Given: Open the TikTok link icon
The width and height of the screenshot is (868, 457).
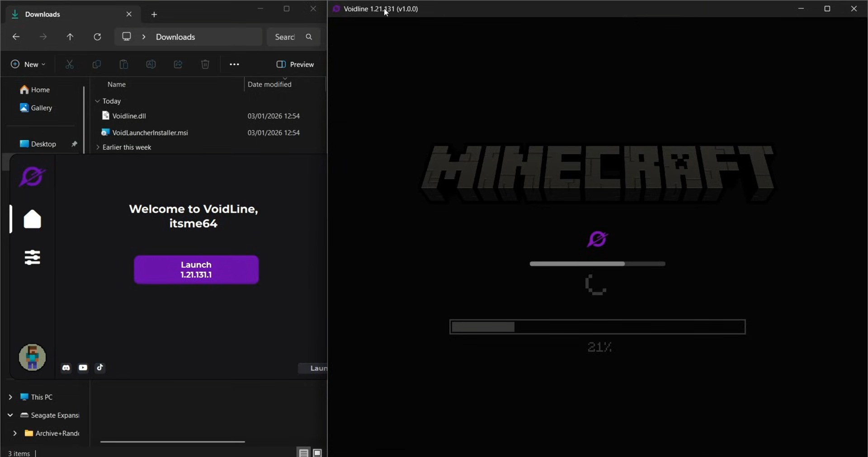Looking at the screenshot, I should coord(100,367).
